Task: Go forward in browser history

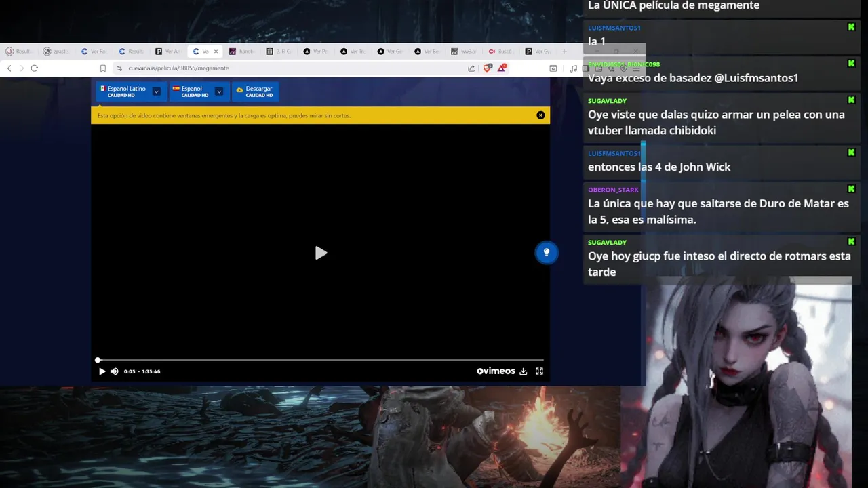Action: click(x=21, y=68)
